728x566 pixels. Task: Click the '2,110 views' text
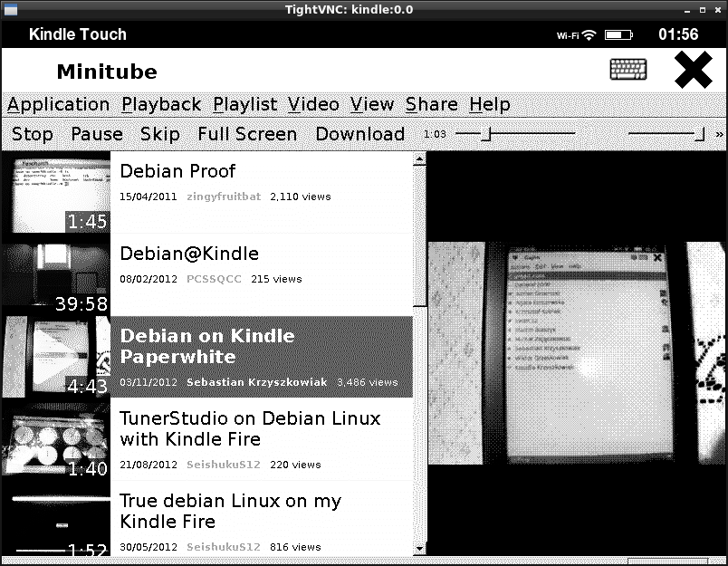pos(301,197)
